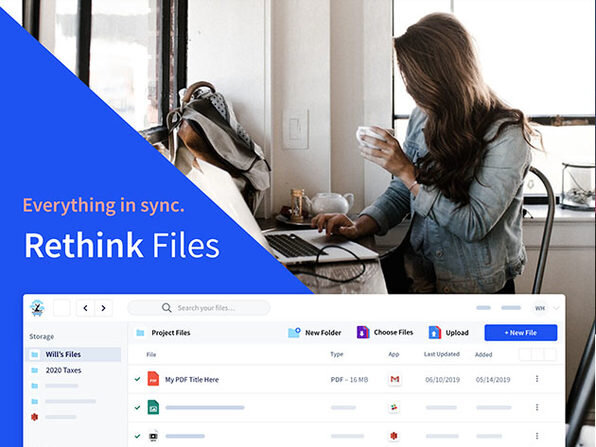This screenshot has width=596, height=447.
Task: Click the app logo in the top-left header
Action: tap(37, 308)
